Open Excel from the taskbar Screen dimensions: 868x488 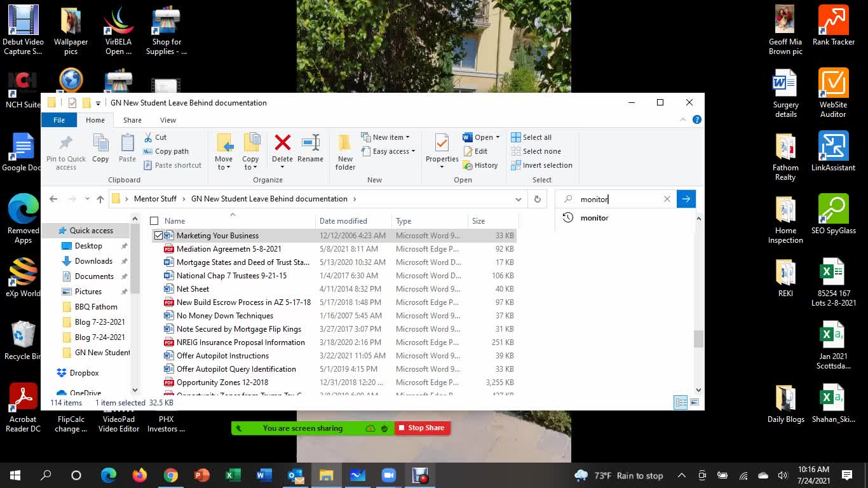pyautogui.click(x=233, y=475)
